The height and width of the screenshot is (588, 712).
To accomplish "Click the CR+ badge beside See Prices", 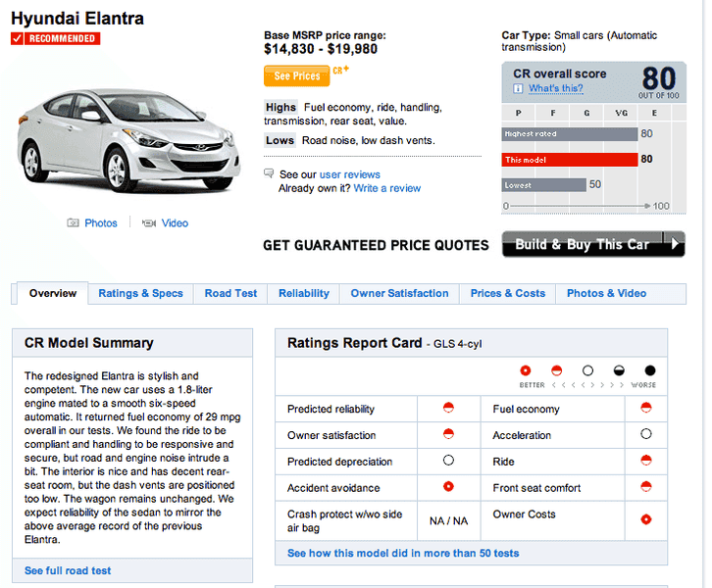I will point(340,70).
